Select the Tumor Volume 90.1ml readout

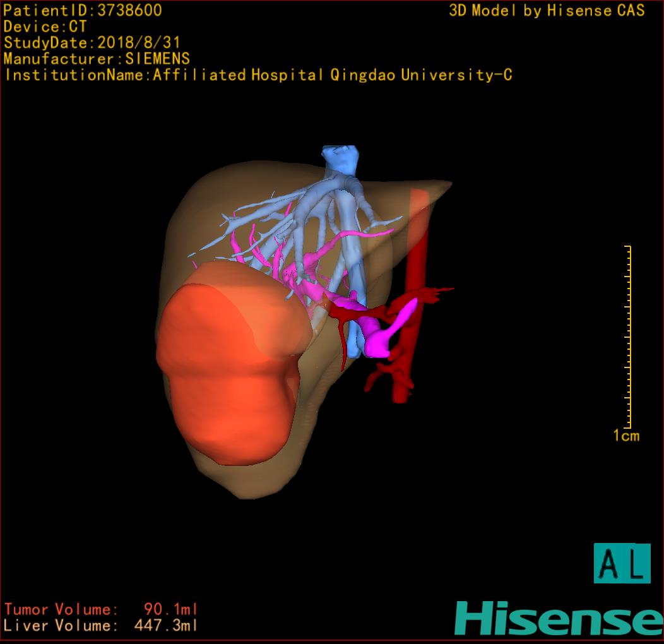click(x=101, y=609)
